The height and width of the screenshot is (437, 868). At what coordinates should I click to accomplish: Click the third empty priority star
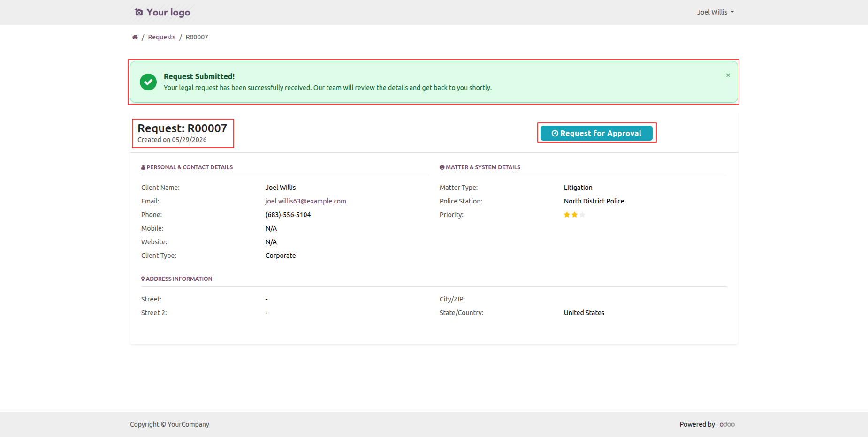582,215
